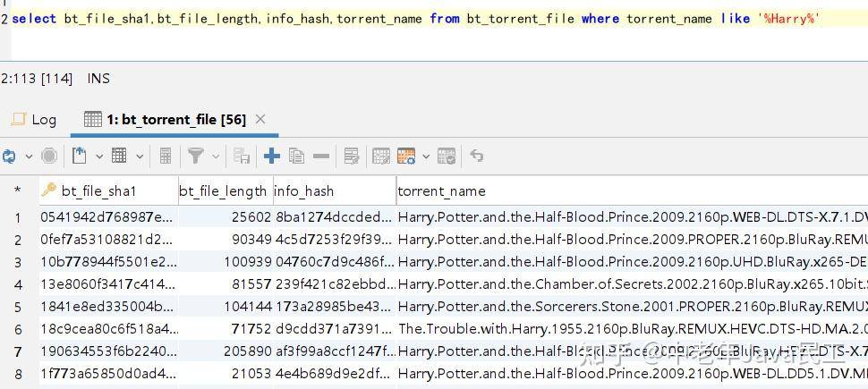This screenshot has width=868, height=389.
Task: Click bt_file_length value 100939
Action: pos(226,261)
